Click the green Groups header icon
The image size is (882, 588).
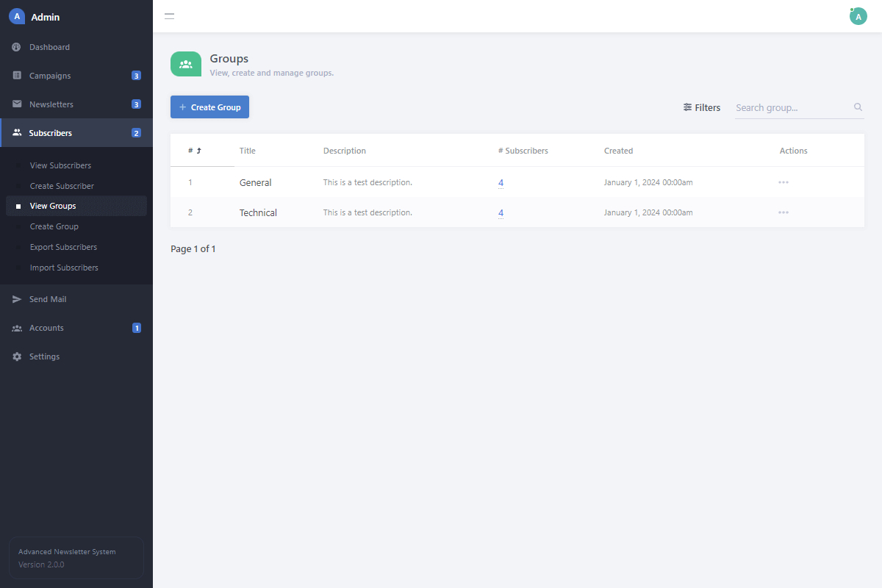click(186, 64)
